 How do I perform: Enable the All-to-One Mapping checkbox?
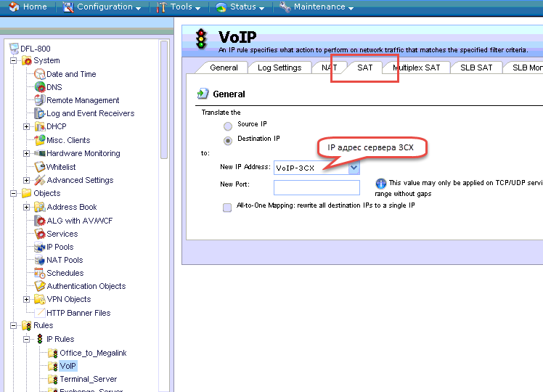(227, 208)
